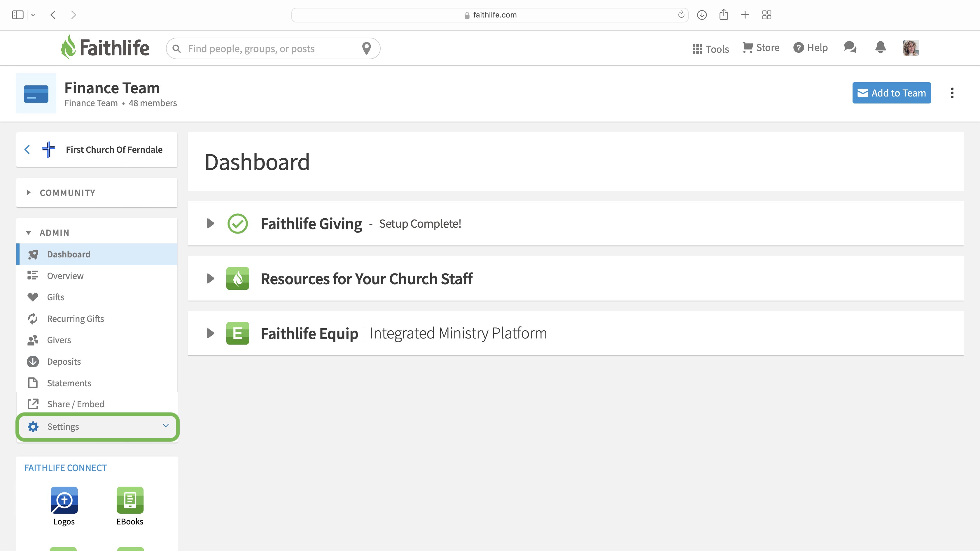This screenshot has height=551, width=980.
Task: Click the Faithlife Equip E icon
Action: point(237,334)
